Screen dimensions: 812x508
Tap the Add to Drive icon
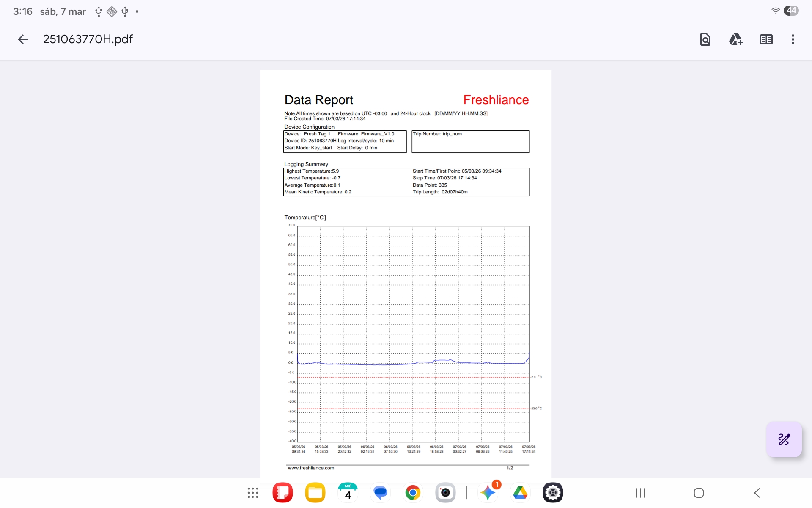tap(735, 39)
